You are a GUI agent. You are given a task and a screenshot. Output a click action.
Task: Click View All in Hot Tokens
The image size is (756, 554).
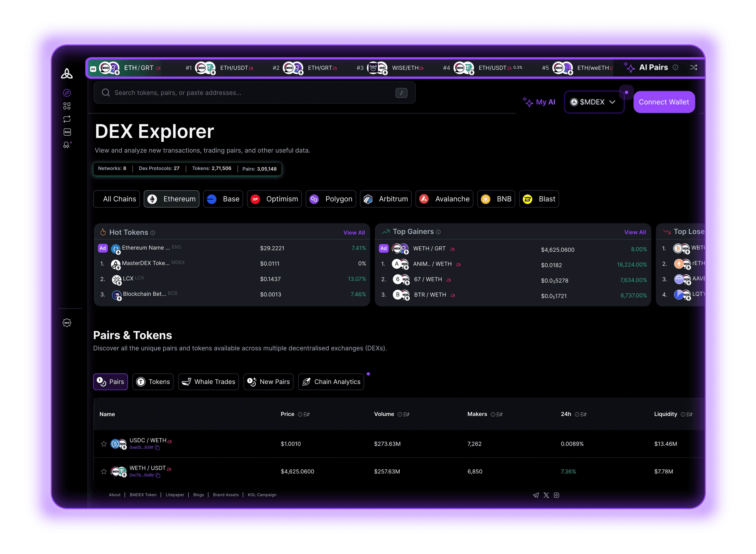point(354,232)
